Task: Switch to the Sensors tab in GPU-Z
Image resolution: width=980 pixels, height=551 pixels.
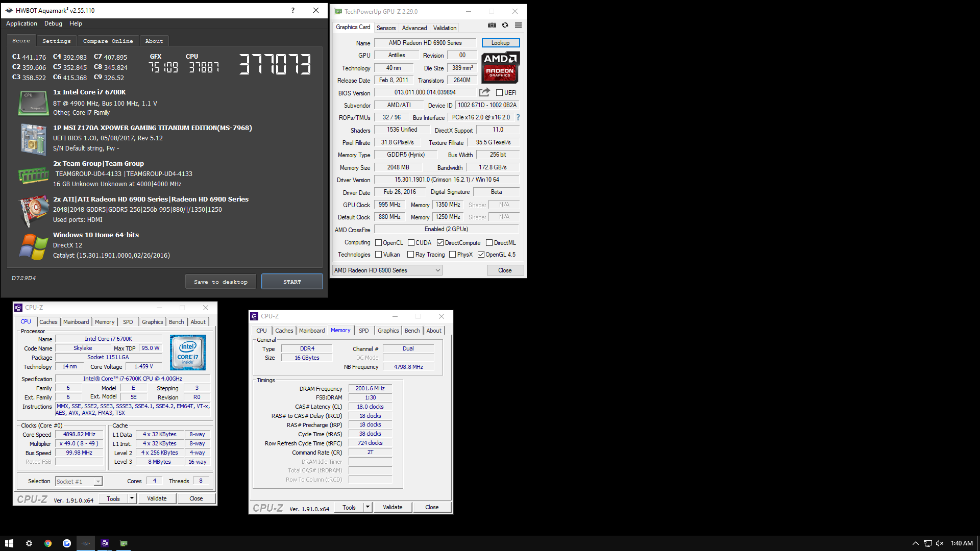Action: (x=386, y=28)
